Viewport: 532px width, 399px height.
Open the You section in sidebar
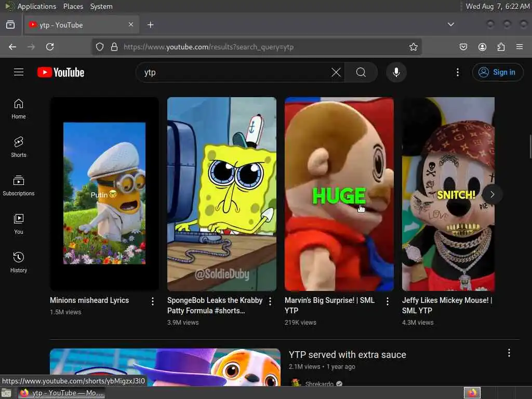pos(19,224)
